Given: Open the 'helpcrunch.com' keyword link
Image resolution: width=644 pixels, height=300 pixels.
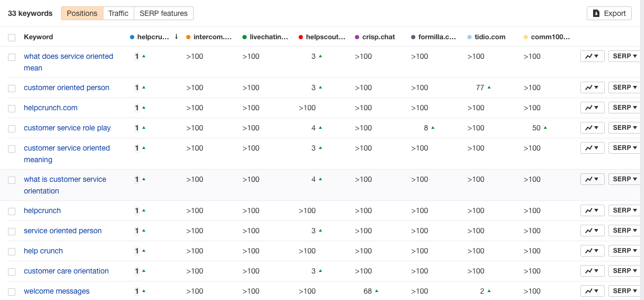Looking at the screenshot, I should 50,108.
